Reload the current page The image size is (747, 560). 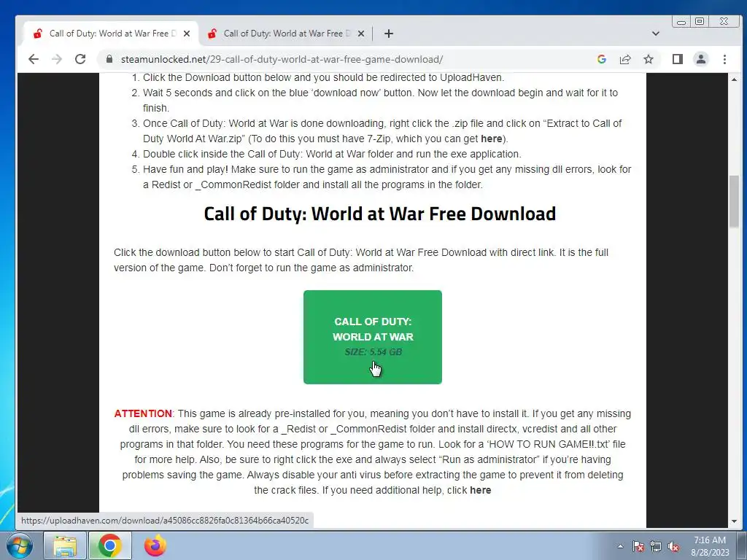(80, 59)
